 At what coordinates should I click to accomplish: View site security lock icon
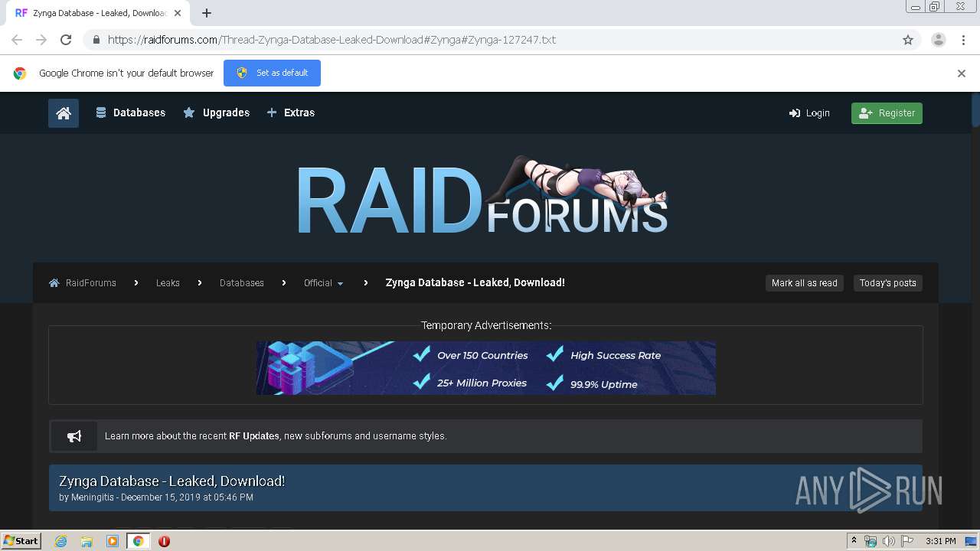(x=96, y=40)
